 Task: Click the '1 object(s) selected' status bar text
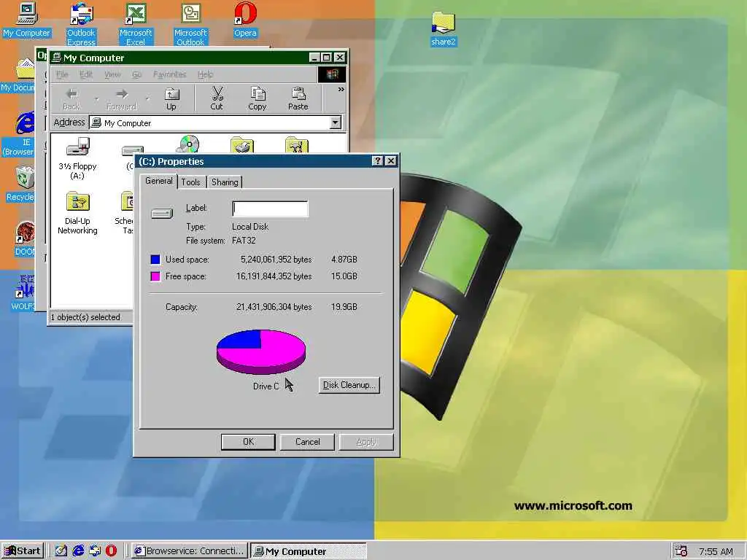pyautogui.click(x=86, y=317)
